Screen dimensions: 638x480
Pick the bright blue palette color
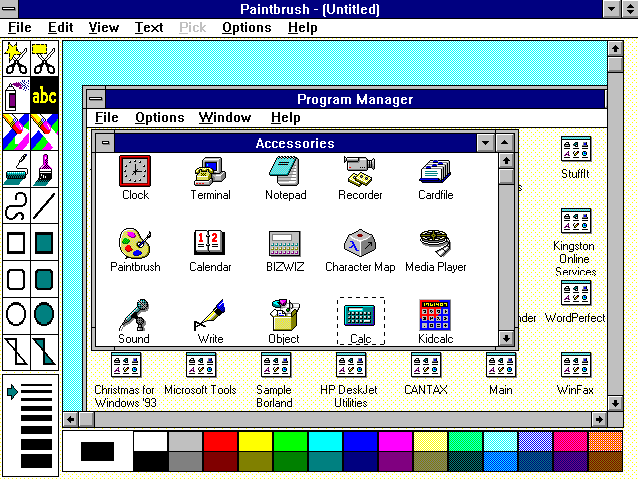361,441
